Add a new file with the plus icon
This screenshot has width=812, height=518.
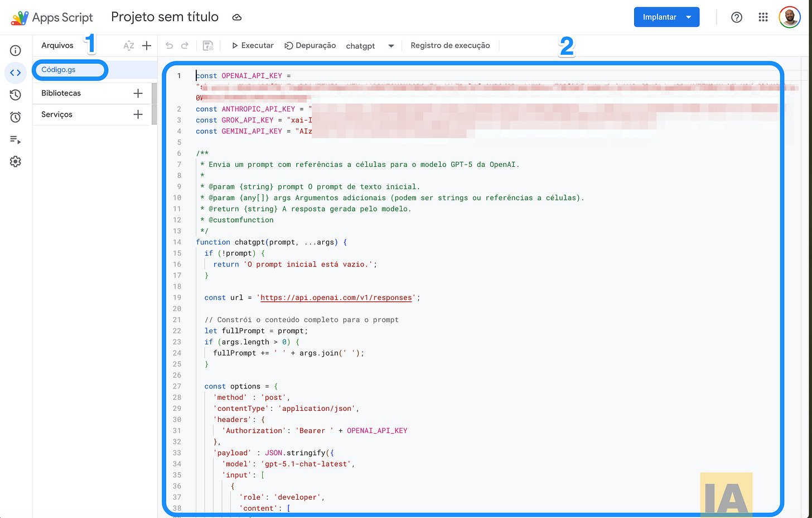[146, 45]
